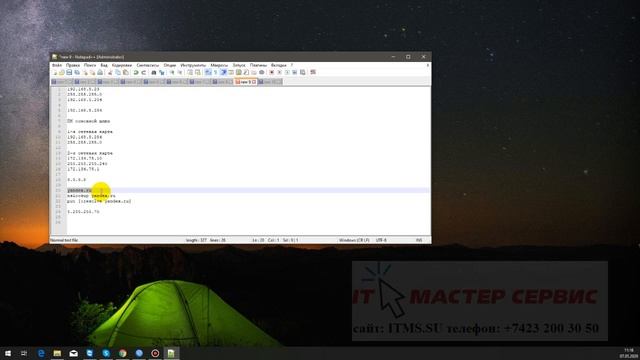Save the file with toolbar icon
Viewport: 640px width, 360px height.
click(69, 72)
